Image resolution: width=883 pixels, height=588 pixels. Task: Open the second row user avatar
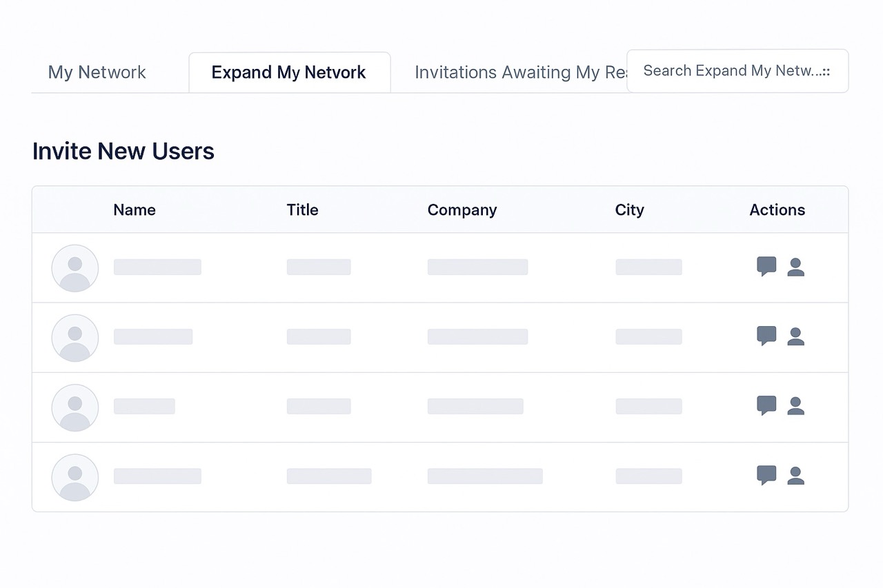tap(75, 338)
